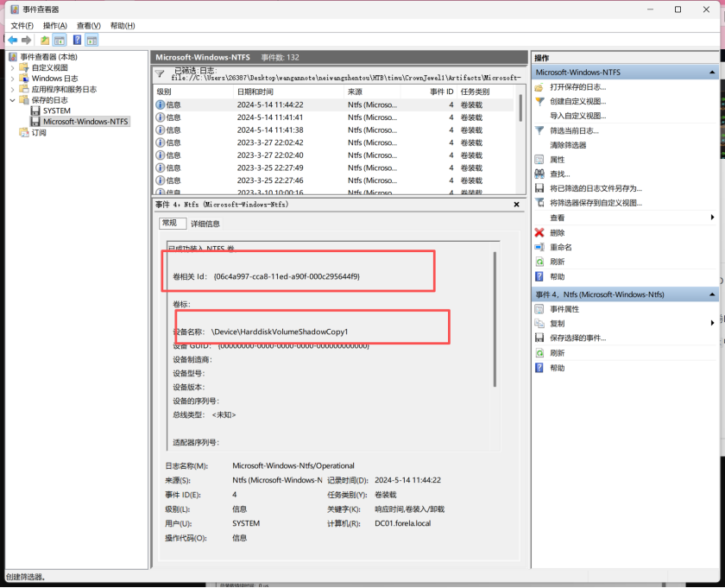Image resolution: width=725 pixels, height=588 pixels.
Task: Click the DC01.forela.local computer name
Action: click(x=403, y=523)
